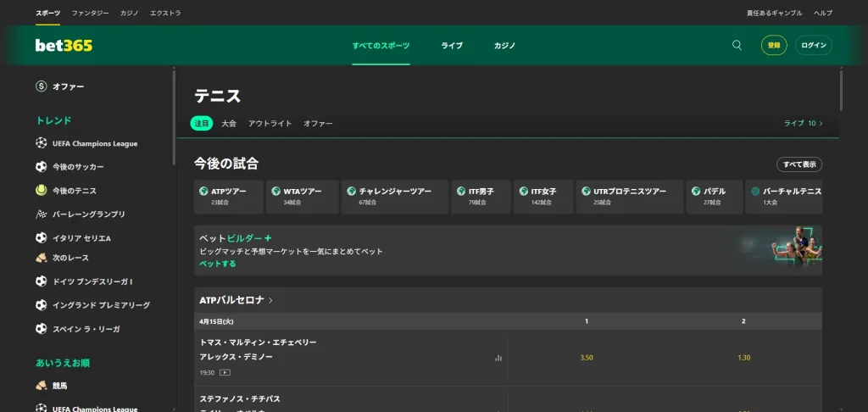Open match statistics bar-chart icon for エチェベリー match
Screen dimensions: 868x412
click(x=498, y=359)
